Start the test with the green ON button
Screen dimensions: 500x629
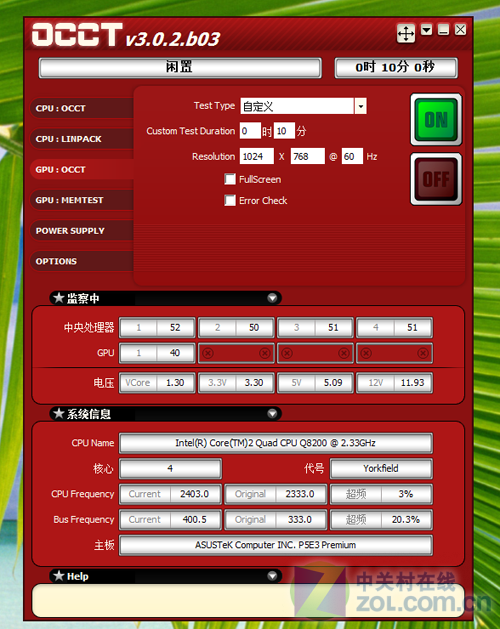(x=436, y=120)
